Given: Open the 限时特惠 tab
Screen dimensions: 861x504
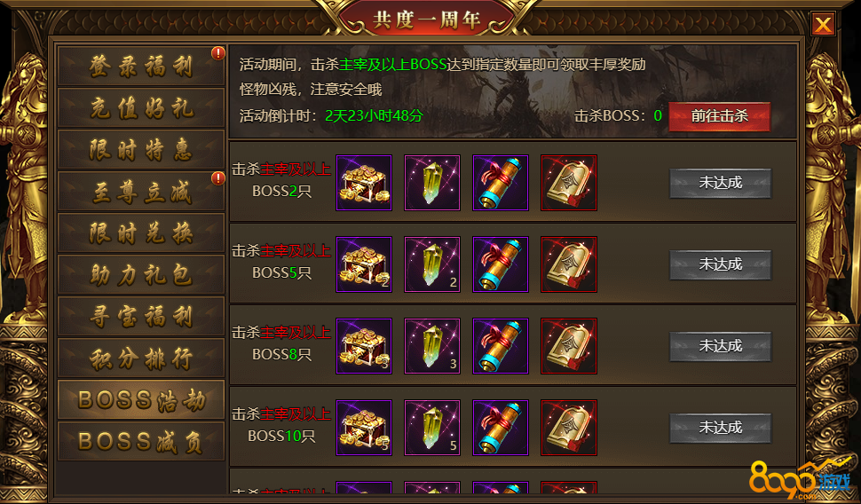Looking at the screenshot, I should coord(141,149).
